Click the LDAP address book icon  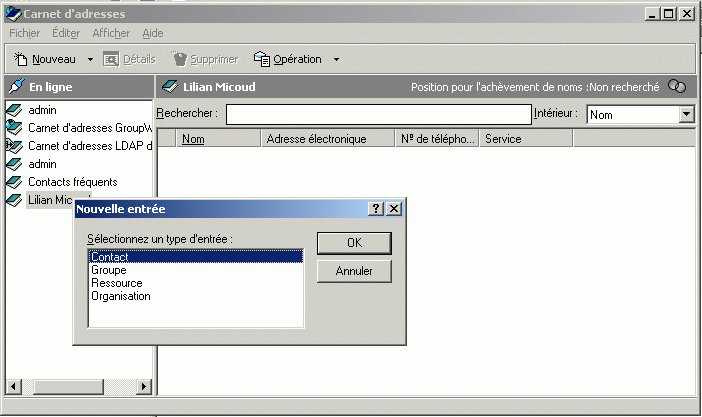click(x=13, y=146)
